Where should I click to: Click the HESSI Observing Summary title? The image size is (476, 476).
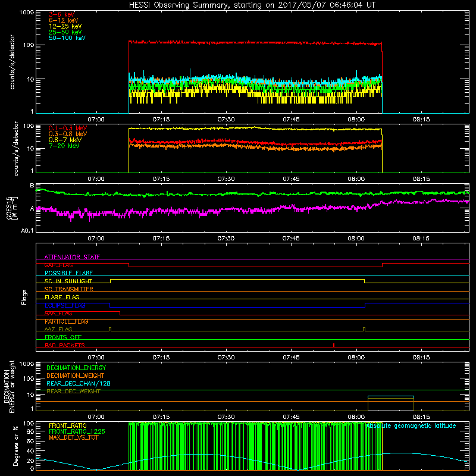pos(252,5)
